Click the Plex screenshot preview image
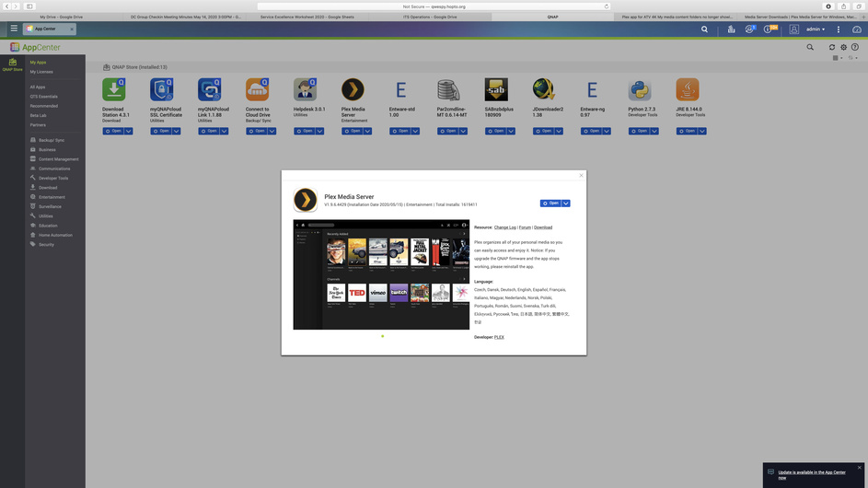Viewport: 868px width, 488px height. (x=381, y=274)
